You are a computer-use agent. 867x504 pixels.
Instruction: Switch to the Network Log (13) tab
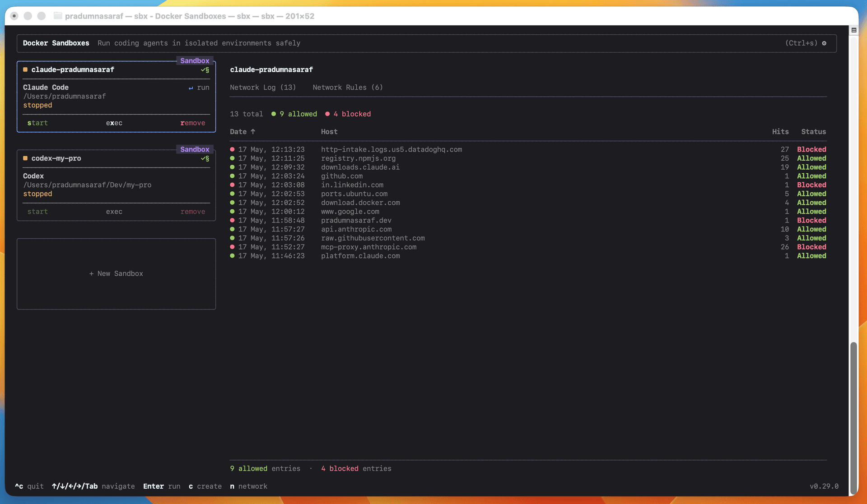[263, 88]
